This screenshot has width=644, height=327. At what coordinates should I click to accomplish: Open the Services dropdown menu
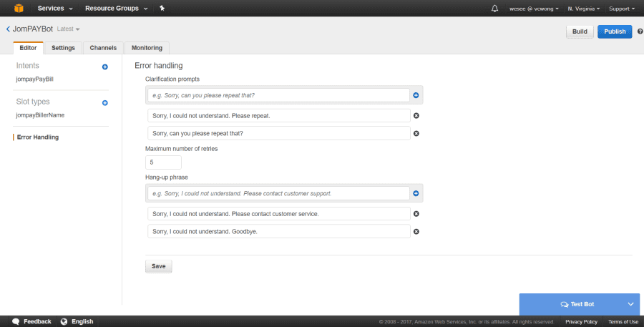point(55,8)
